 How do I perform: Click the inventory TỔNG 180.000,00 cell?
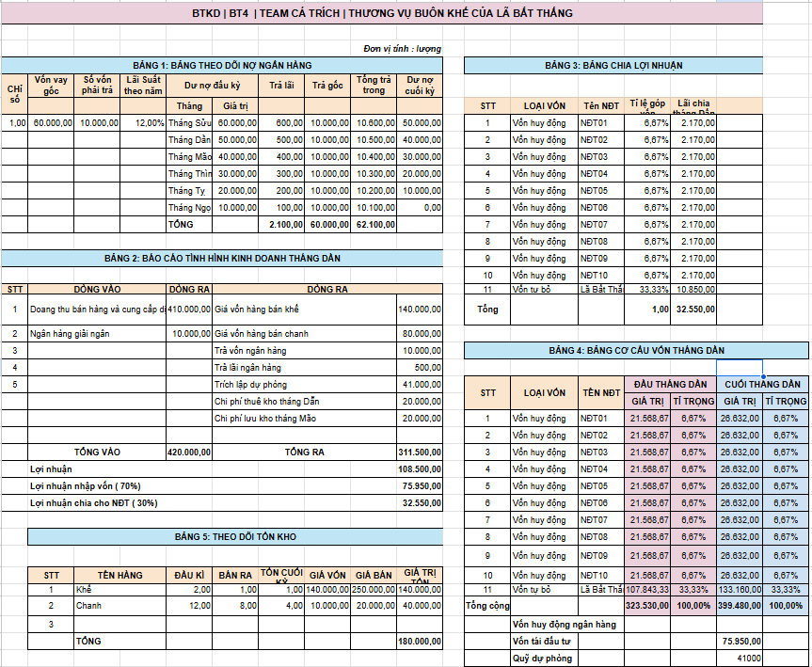coord(420,641)
